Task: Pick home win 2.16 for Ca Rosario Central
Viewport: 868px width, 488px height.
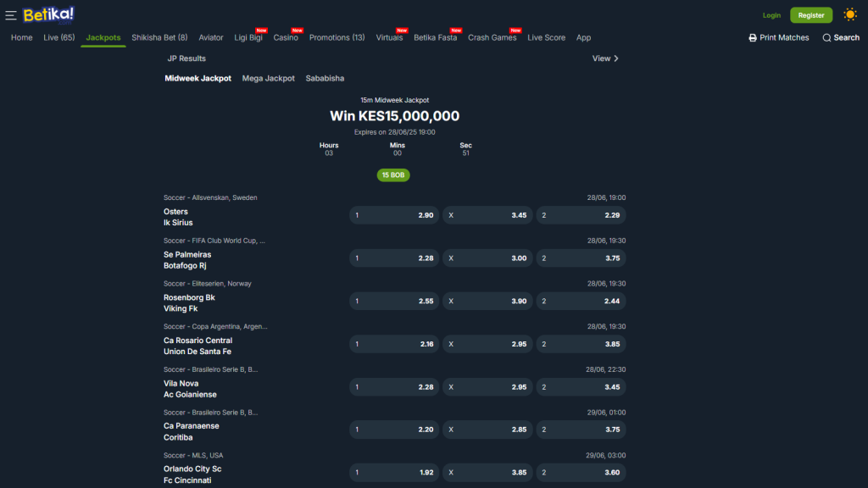Action: [x=394, y=344]
